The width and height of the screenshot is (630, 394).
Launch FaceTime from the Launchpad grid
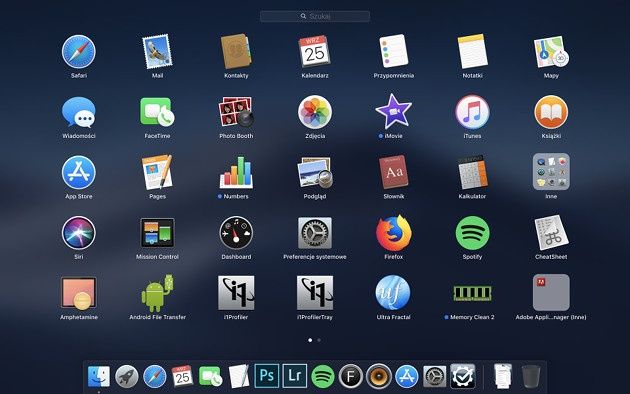(157, 112)
